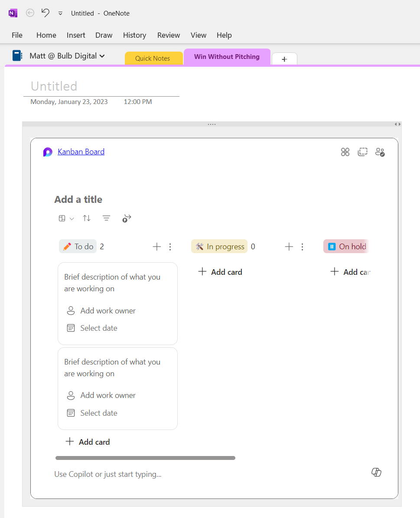Image resolution: width=420 pixels, height=518 pixels.
Task: Click Add work owner on second card
Action: click(101, 395)
